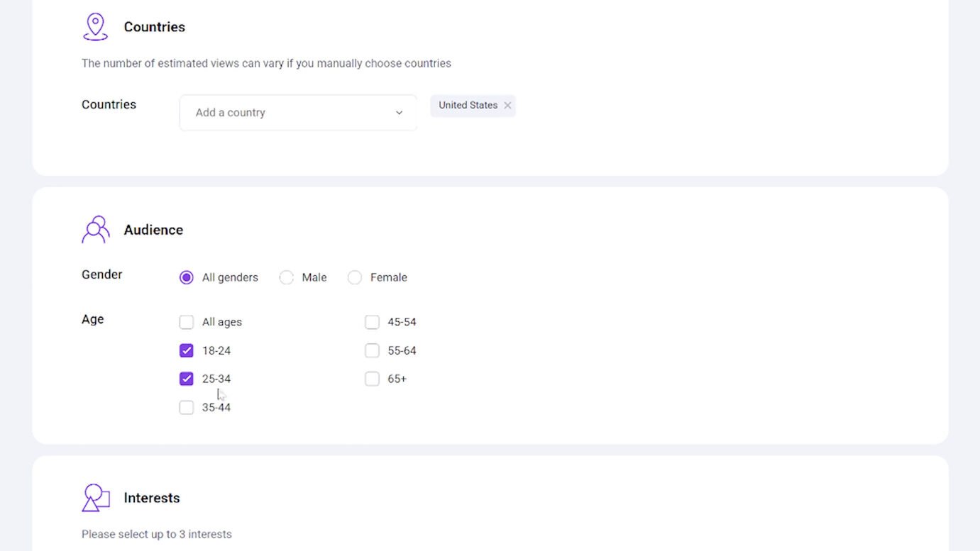Screen dimensions: 980x551
Task: Click the chevron in the country selector
Action: pyautogui.click(x=399, y=113)
